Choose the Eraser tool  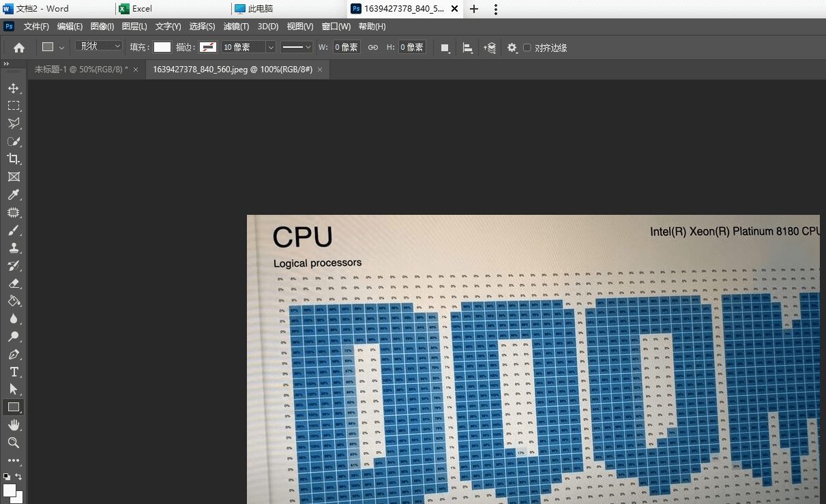(13, 284)
